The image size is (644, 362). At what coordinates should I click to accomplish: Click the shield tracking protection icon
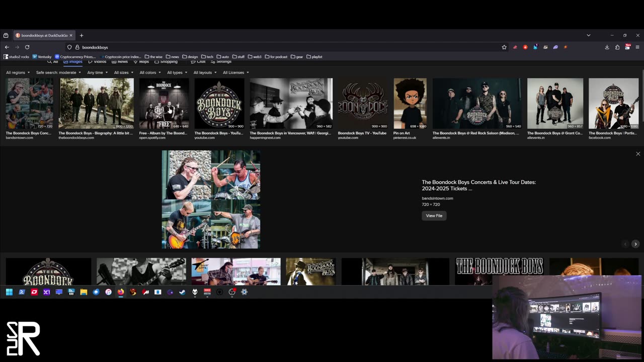tap(69, 47)
